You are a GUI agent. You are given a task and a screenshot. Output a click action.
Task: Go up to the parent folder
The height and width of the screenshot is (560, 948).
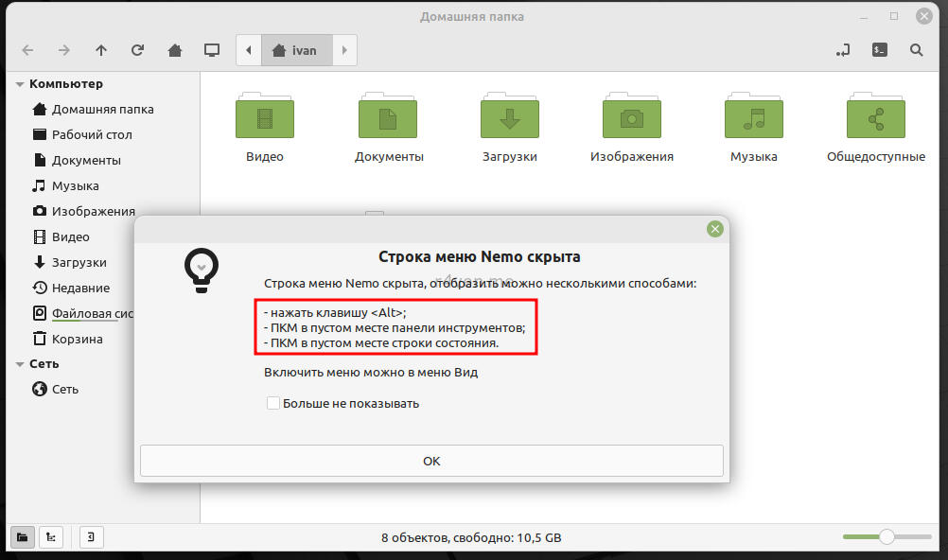[101, 50]
